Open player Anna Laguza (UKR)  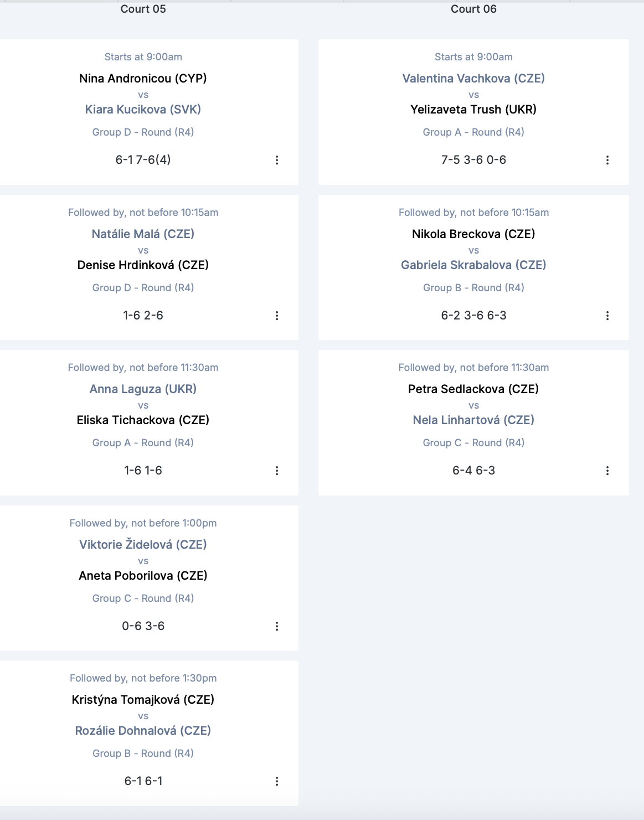click(143, 389)
